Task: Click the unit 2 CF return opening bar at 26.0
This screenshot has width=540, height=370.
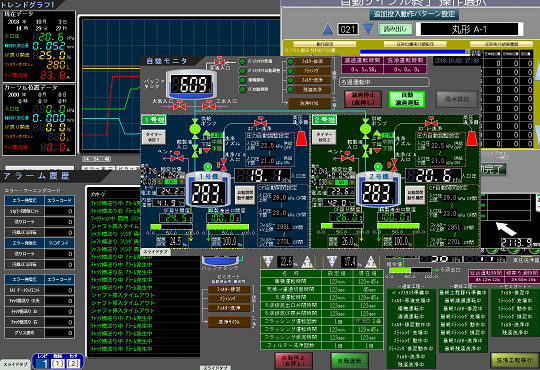Action: pyautogui.click(x=341, y=227)
